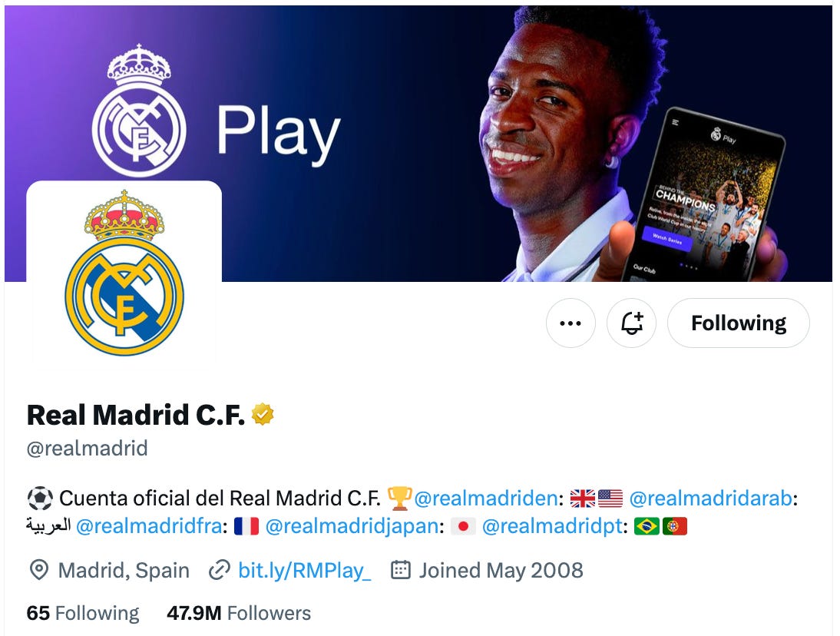
Task: Turn on notifications with the bell icon
Action: tap(631, 323)
